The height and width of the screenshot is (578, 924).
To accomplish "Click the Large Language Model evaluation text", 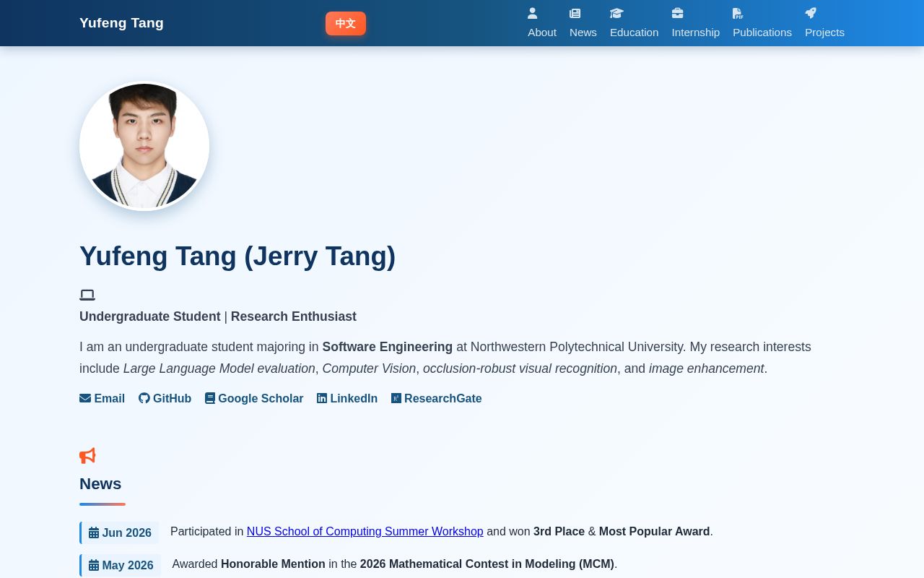I will (219, 368).
